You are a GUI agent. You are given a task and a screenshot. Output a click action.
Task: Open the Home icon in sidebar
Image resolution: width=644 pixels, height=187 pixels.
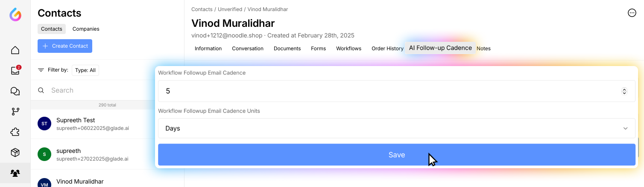click(x=15, y=50)
